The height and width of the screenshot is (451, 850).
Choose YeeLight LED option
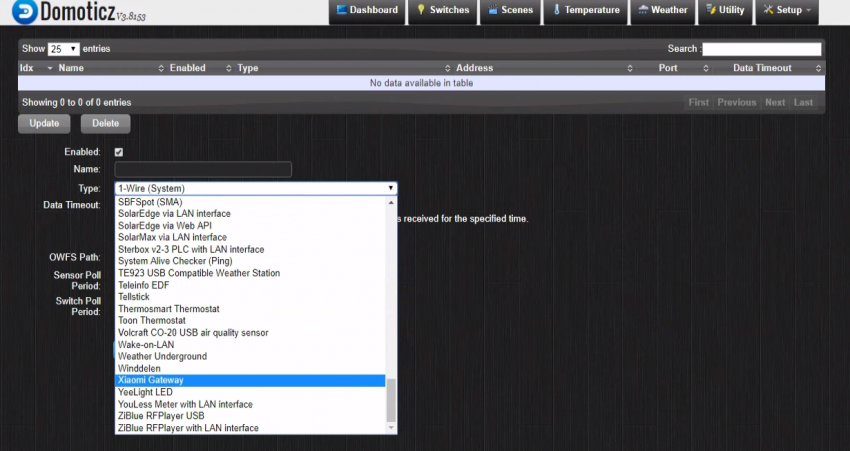(x=250, y=392)
